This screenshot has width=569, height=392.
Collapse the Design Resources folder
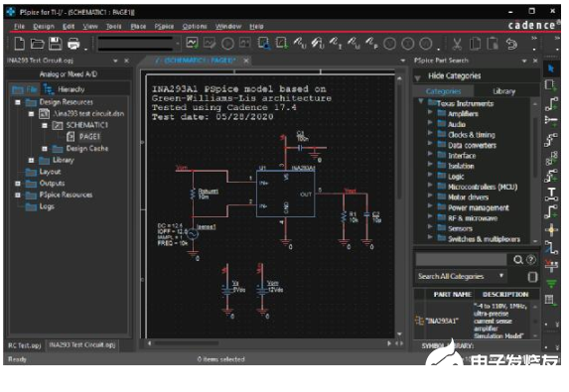[18, 102]
